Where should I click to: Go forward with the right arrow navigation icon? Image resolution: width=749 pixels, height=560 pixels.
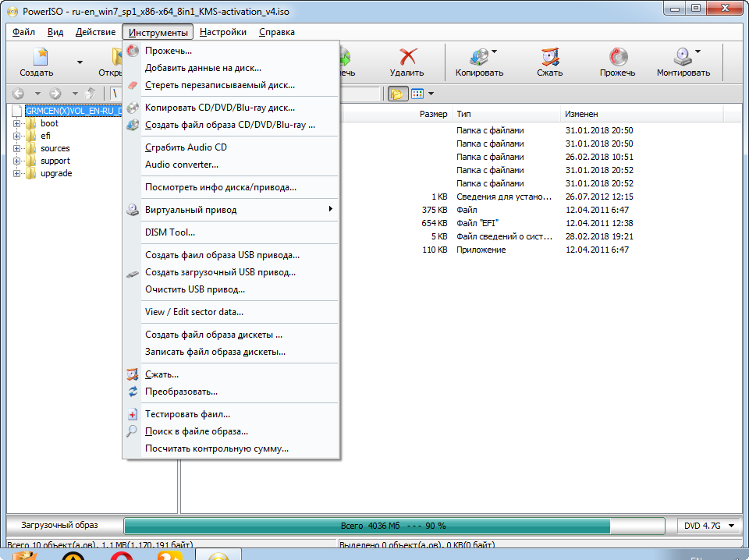click(55, 94)
